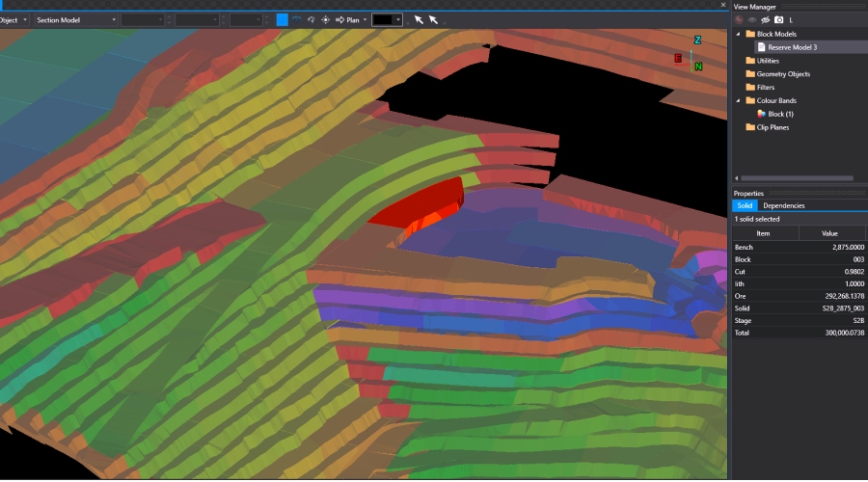Open the black background colour picker
Screen dimensions: 868x482
[x=387, y=19]
